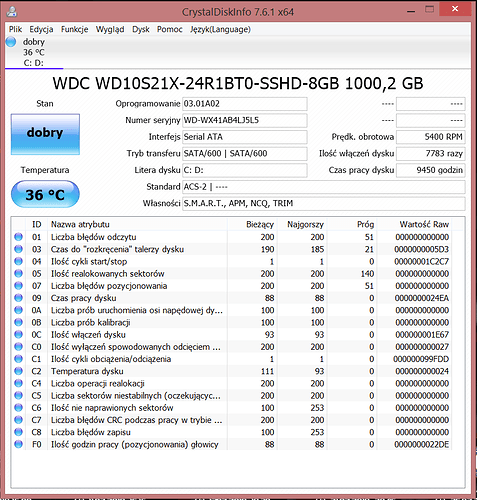Click the CrystalDiskInfo app icon in title bar

(12, 12)
